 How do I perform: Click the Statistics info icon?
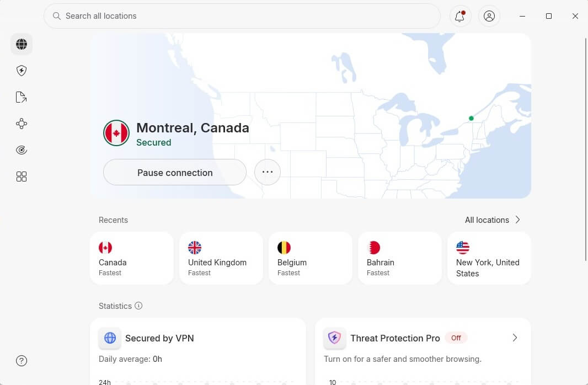point(138,306)
